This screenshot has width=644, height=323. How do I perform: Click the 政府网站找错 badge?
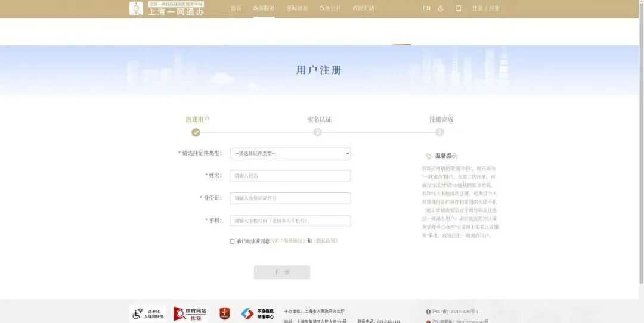click(x=191, y=313)
